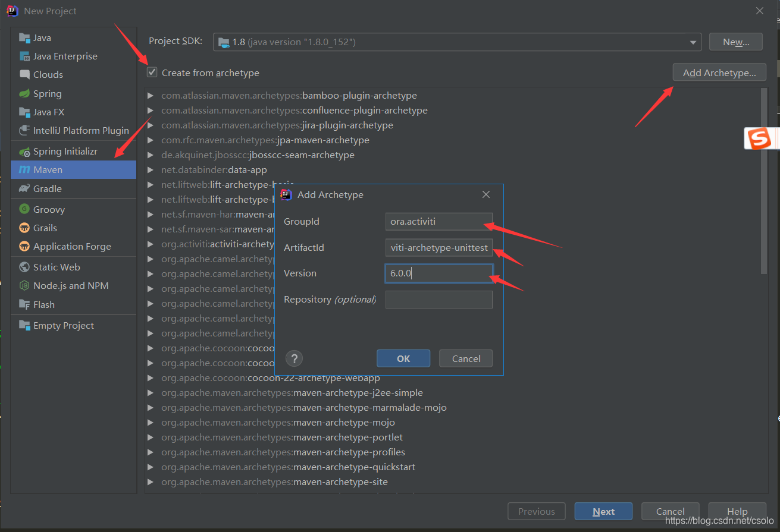Image resolution: width=780 pixels, height=532 pixels.
Task: Click OK in Add Archetype dialog
Action: pyautogui.click(x=403, y=358)
